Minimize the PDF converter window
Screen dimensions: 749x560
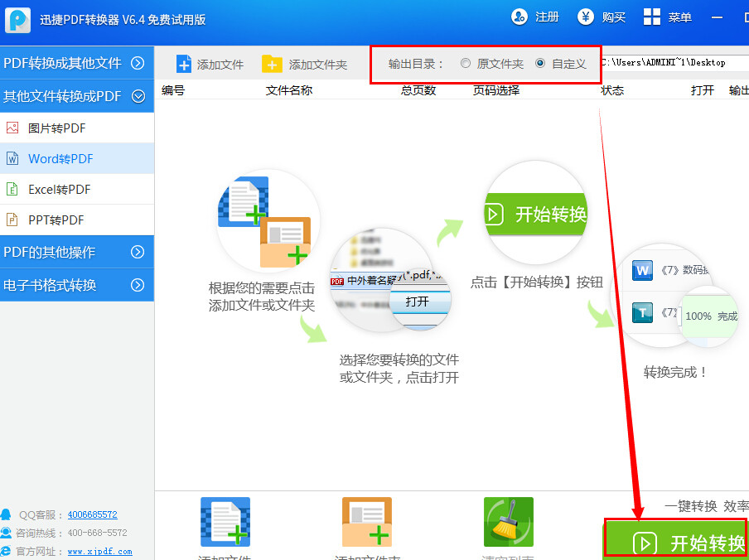[717, 17]
